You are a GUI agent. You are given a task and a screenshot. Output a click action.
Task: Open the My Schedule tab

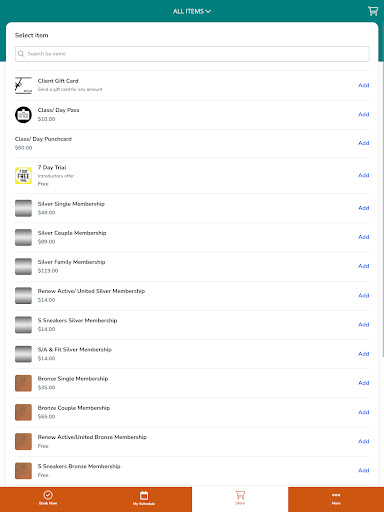(144, 498)
